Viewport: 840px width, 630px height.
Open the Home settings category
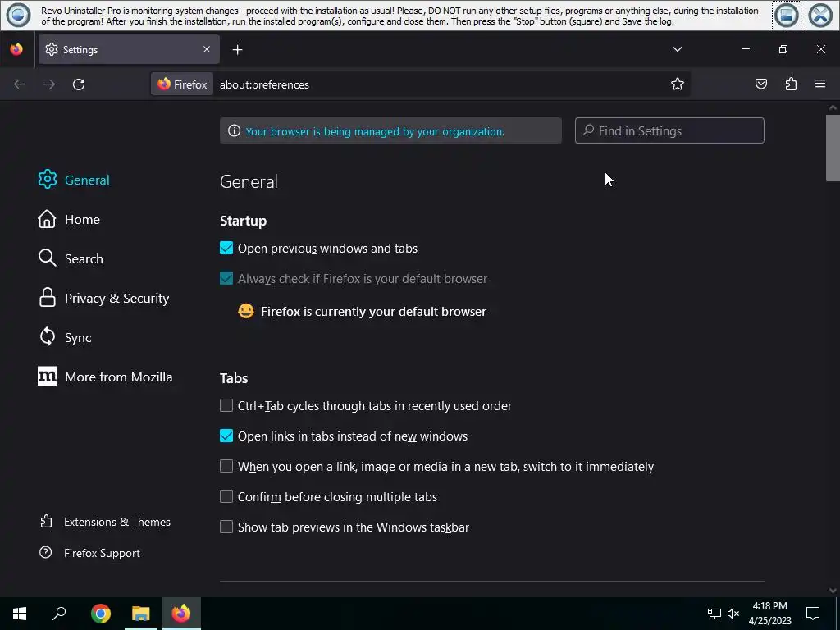[69, 219]
